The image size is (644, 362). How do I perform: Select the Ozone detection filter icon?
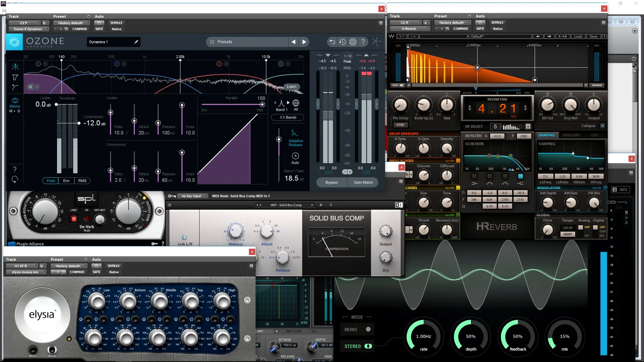(15, 78)
